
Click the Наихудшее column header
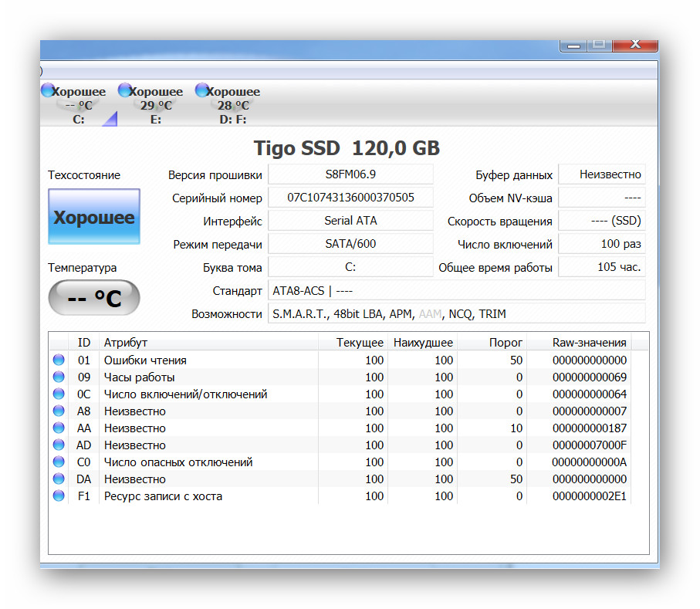pos(423,343)
